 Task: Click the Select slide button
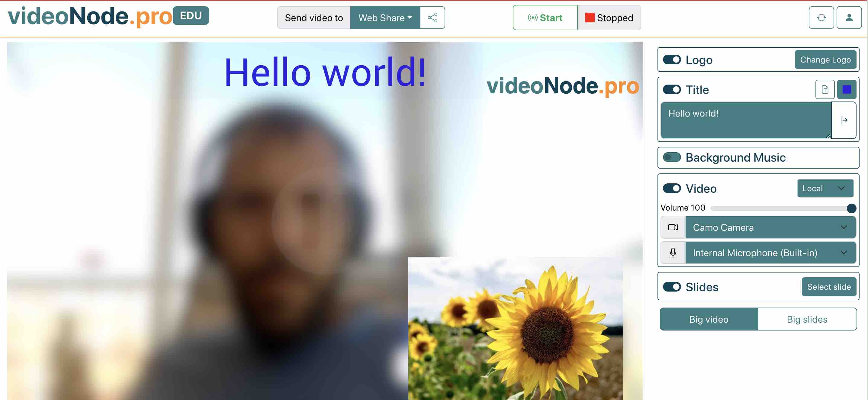point(829,286)
